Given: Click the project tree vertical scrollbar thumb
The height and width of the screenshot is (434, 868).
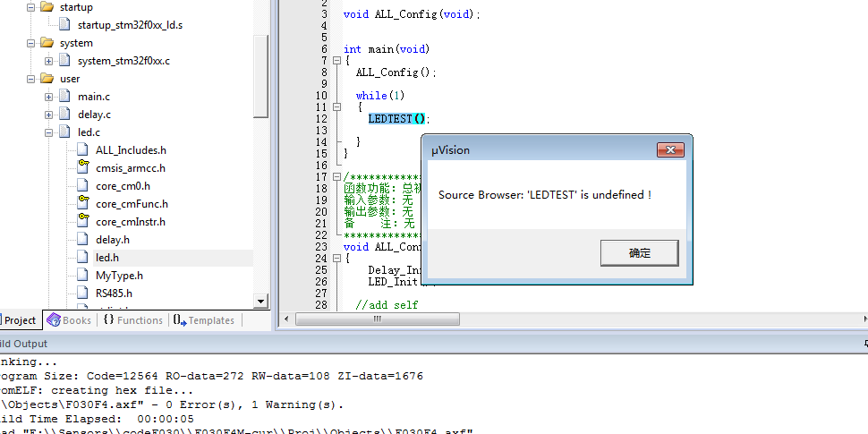Looking at the screenshot, I should point(260,76).
